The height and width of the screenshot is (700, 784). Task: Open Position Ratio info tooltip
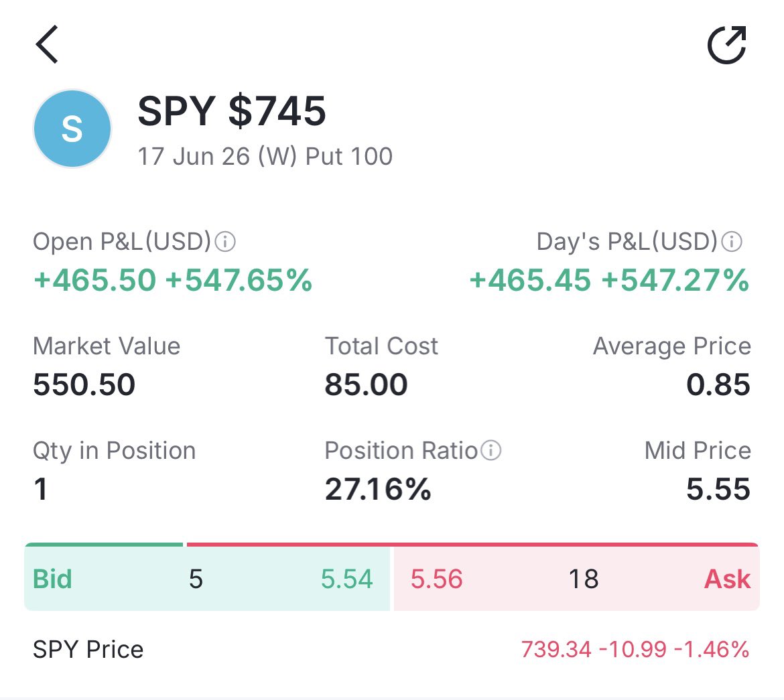[x=491, y=451]
